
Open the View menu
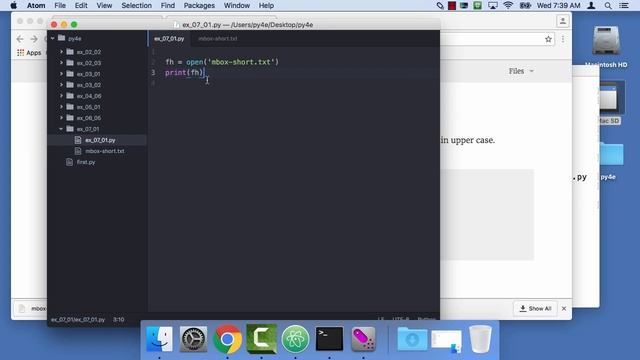point(104,5)
